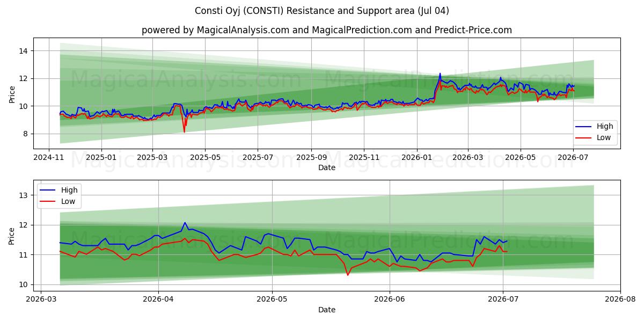Click the '2025-03' date tick on the upper chart
The width and height of the screenshot is (644, 322).
[152, 157]
